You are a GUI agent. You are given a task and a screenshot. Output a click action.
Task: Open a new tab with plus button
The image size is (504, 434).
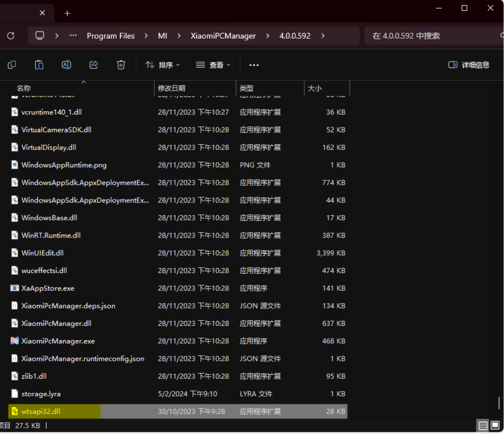(x=67, y=13)
